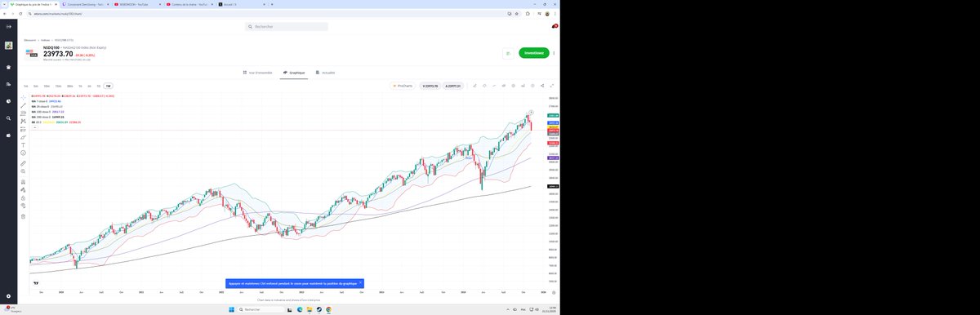The width and height of the screenshot is (980, 315).
Task: Switch to Graphique tab
Action: 294,72
